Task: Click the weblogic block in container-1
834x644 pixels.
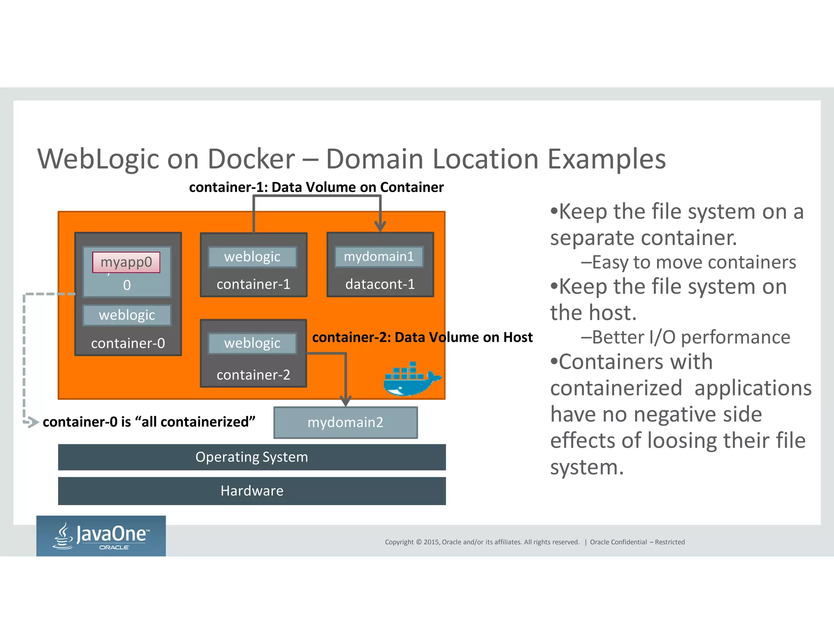Action: click(252, 257)
